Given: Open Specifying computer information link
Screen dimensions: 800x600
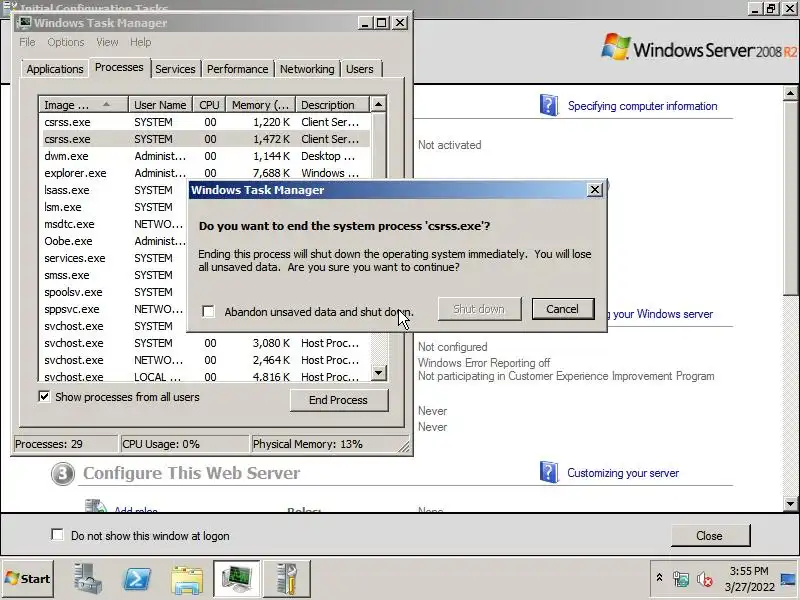Looking at the screenshot, I should (x=642, y=106).
